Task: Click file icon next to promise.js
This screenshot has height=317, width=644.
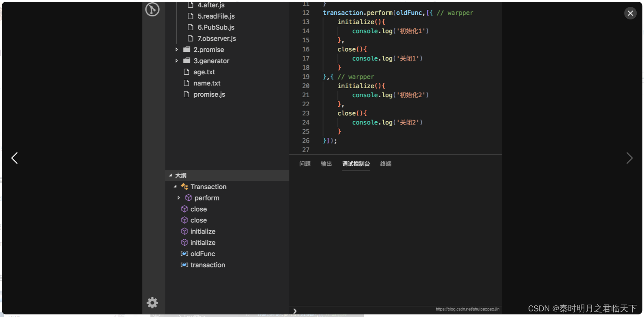Action: [186, 95]
